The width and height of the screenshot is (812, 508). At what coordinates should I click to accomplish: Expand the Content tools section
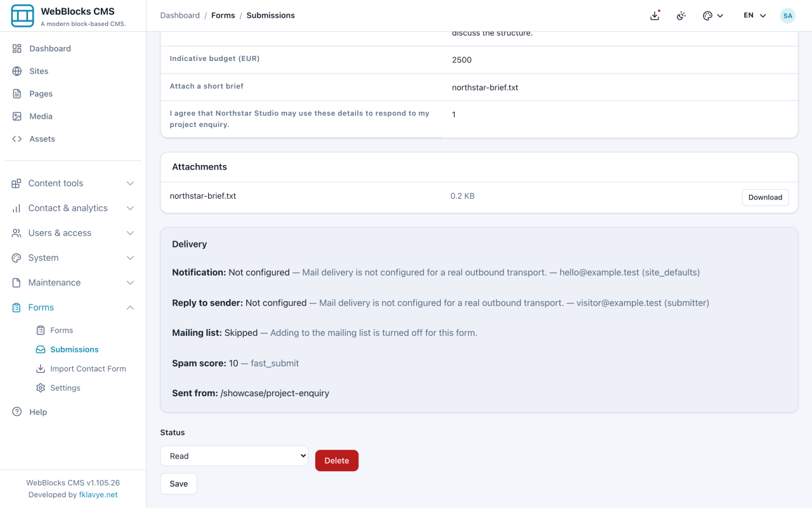click(73, 183)
